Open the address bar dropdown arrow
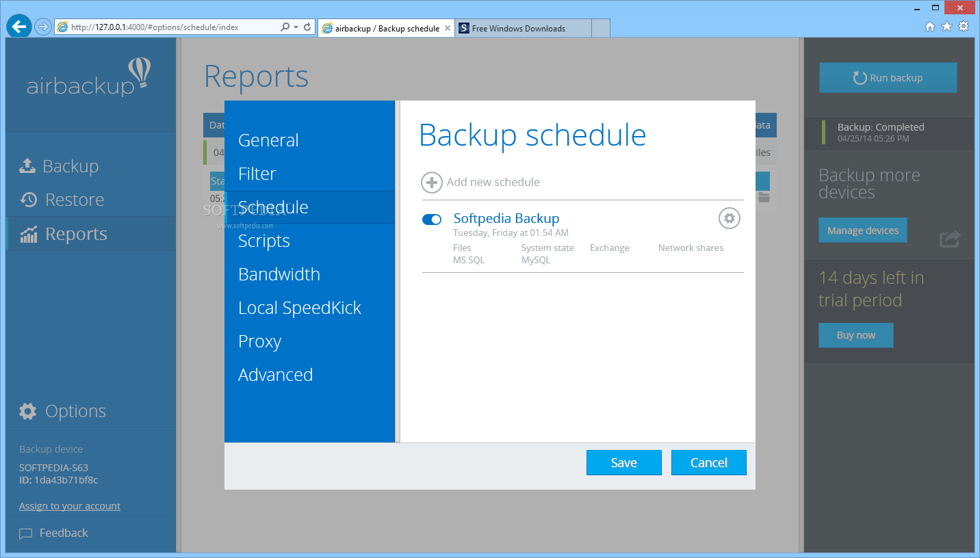Image resolution: width=980 pixels, height=558 pixels. [x=296, y=27]
